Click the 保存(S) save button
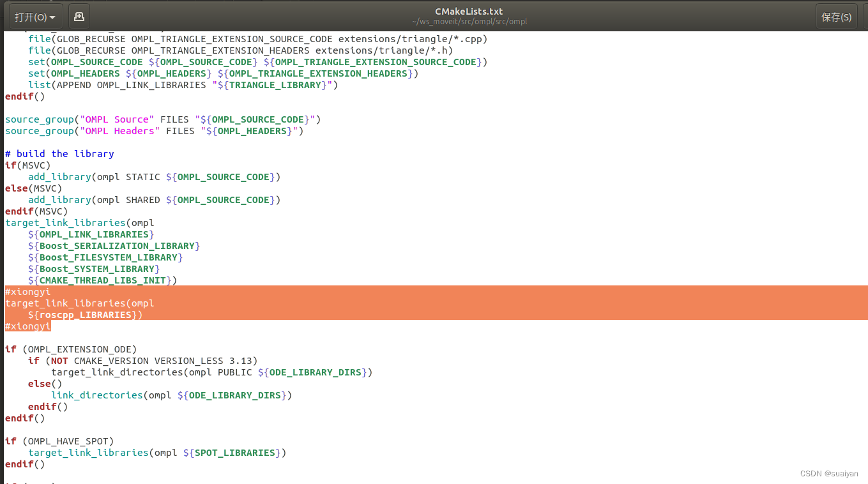868x484 pixels. point(836,16)
